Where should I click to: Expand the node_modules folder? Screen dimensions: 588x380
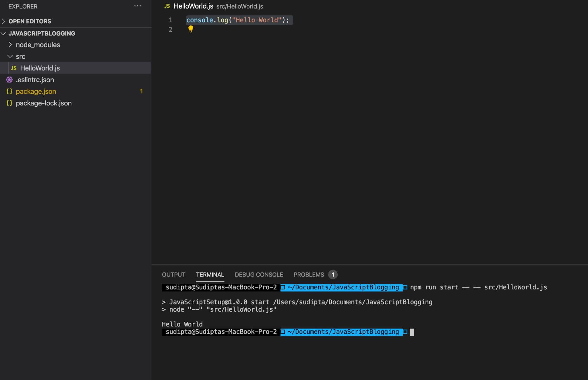tap(11, 45)
